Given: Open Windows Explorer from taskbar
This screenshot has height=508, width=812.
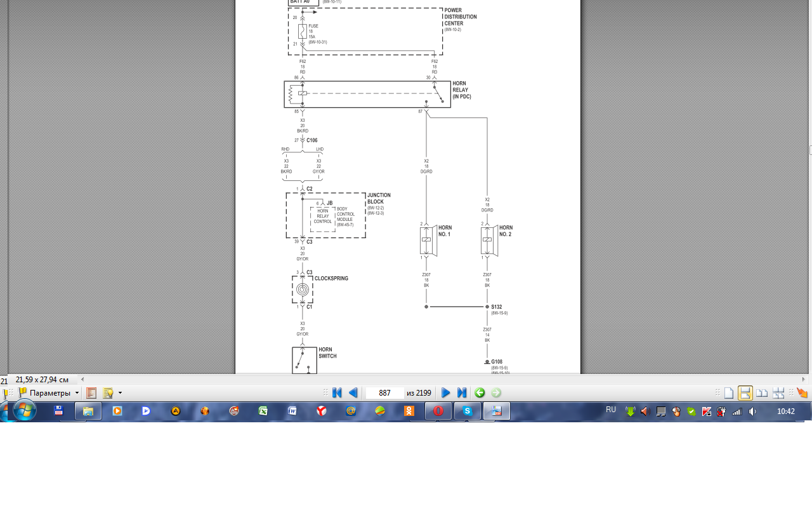Looking at the screenshot, I should [88, 411].
